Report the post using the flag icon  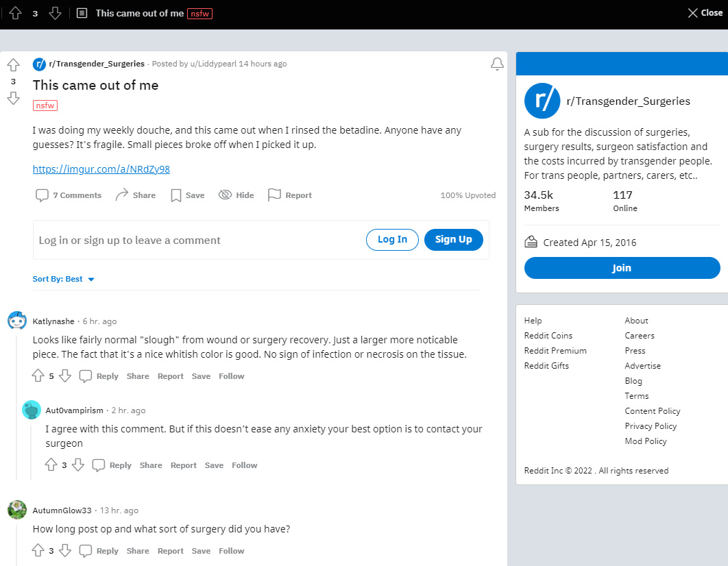click(x=274, y=195)
